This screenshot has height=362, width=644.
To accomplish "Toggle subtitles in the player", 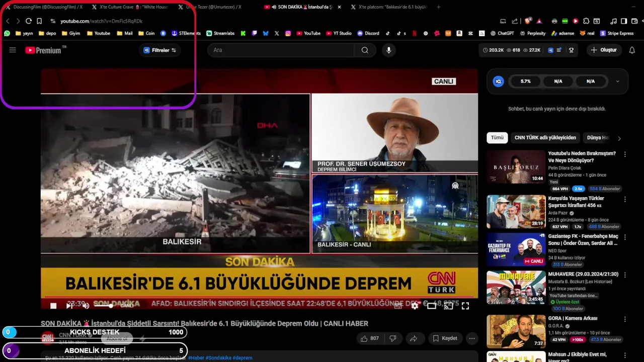I will pyautogui.click(x=398, y=305).
